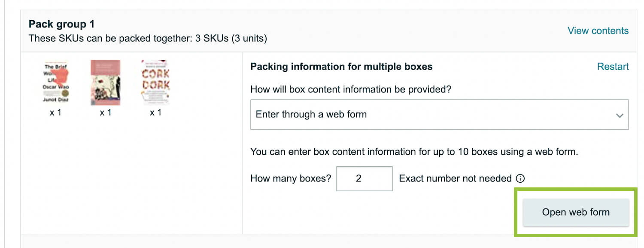Select the Cork Dork book thumbnail
The image size is (644, 248).
[x=155, y=83]
